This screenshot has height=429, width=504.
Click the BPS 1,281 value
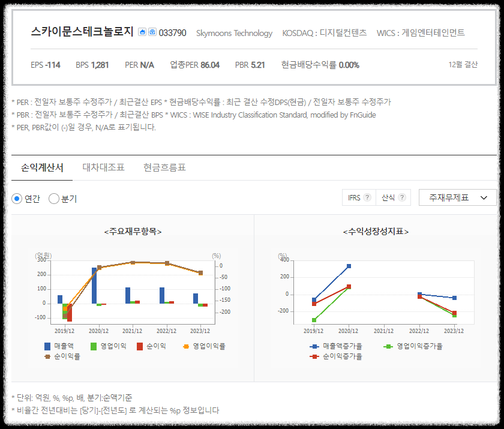[92, 65]
